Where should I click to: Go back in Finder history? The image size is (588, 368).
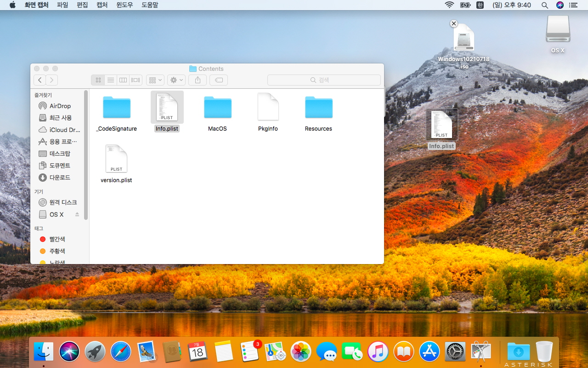point(40,80)
